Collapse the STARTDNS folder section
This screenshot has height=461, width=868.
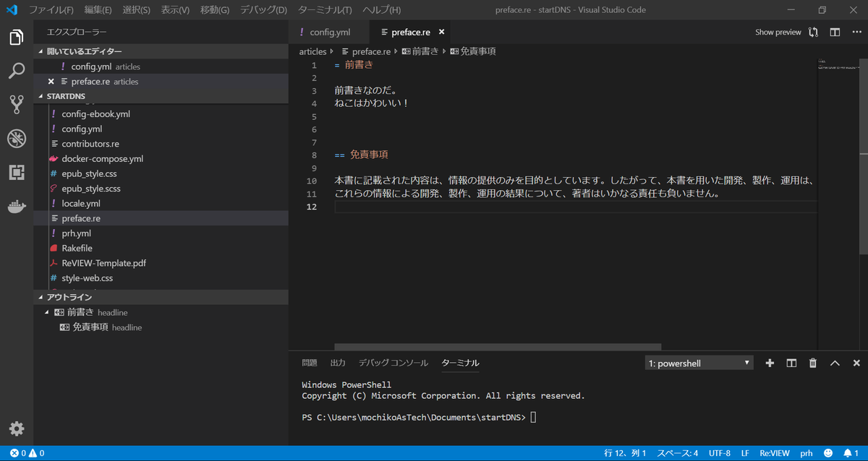[161, 96]
